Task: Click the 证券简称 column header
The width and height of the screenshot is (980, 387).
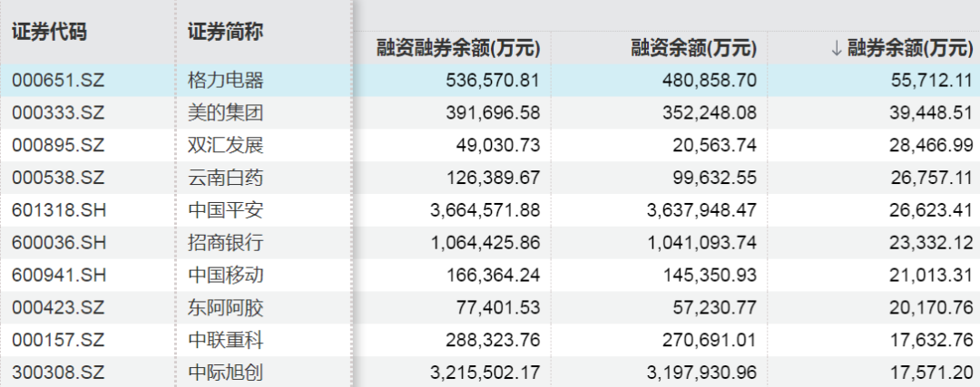Action: (226, 32)
